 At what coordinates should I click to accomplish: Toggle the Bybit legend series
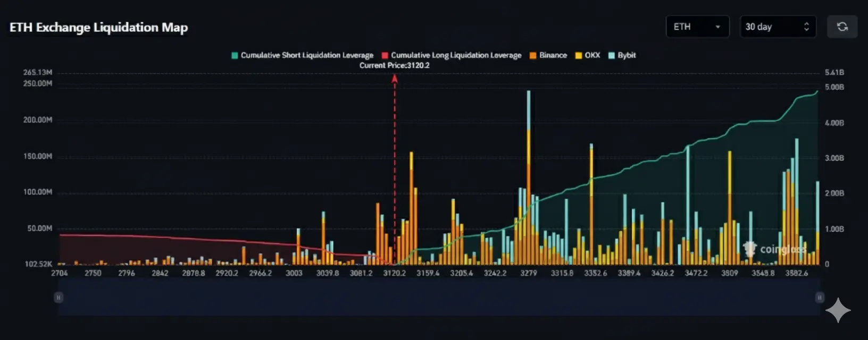(x=622, y=55)
